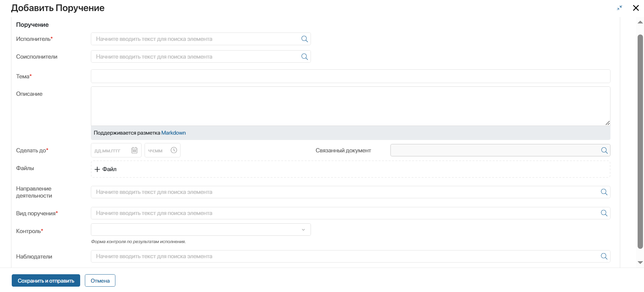
Task: Focus the Тема text field
Action: pos(351,76)
